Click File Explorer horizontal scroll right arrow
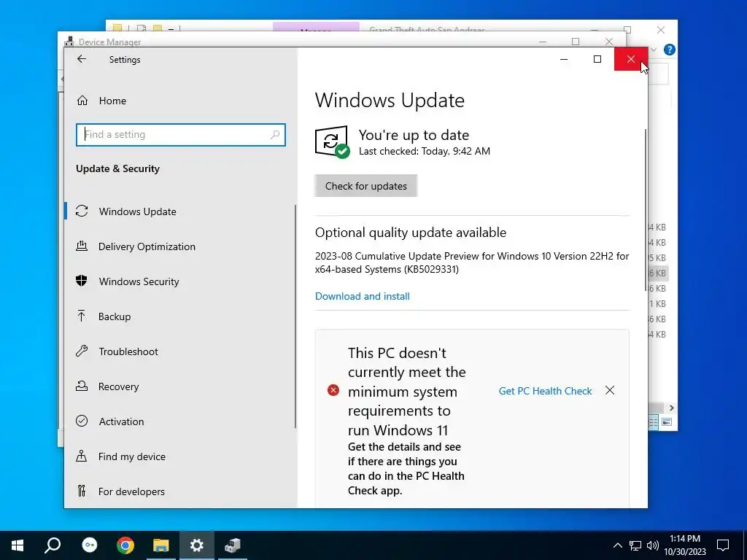This screenshot has width=747, height=560. (x=671, y=408)
